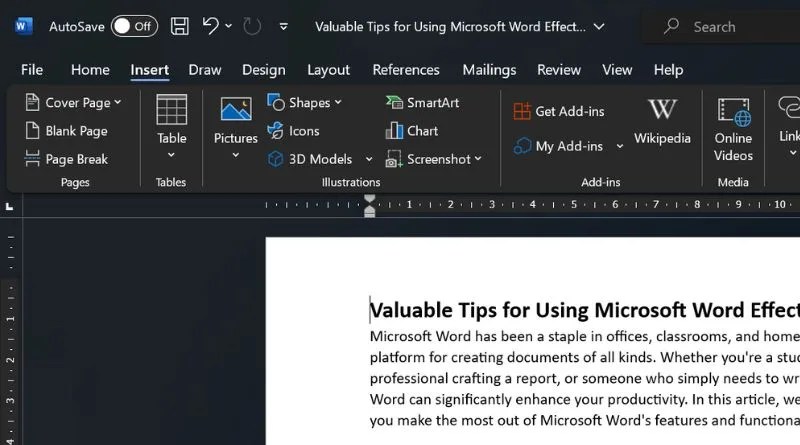The height and width of the screenshot is (445, 800).
Task: Select the Insert tab
Action: click(149, 70)
